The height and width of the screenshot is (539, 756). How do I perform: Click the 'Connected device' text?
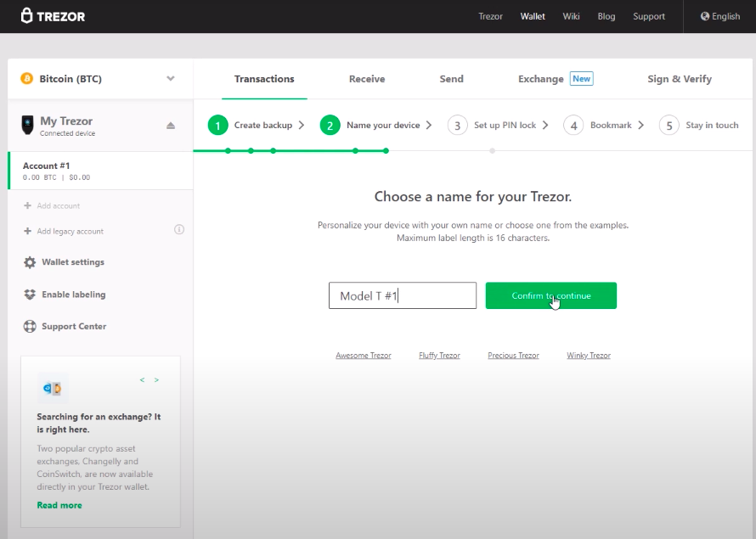click(67, 133)
